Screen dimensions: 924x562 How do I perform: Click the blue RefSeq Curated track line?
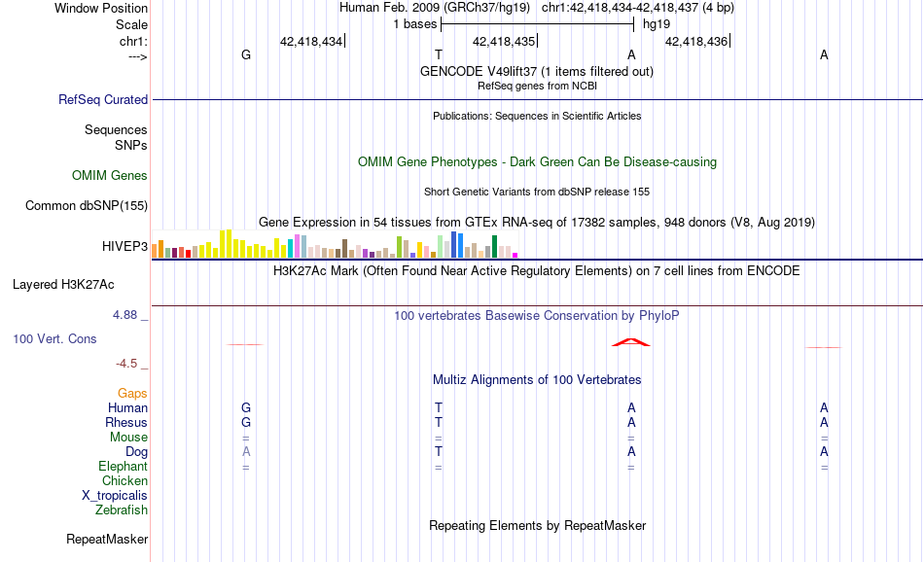(538, 99)
